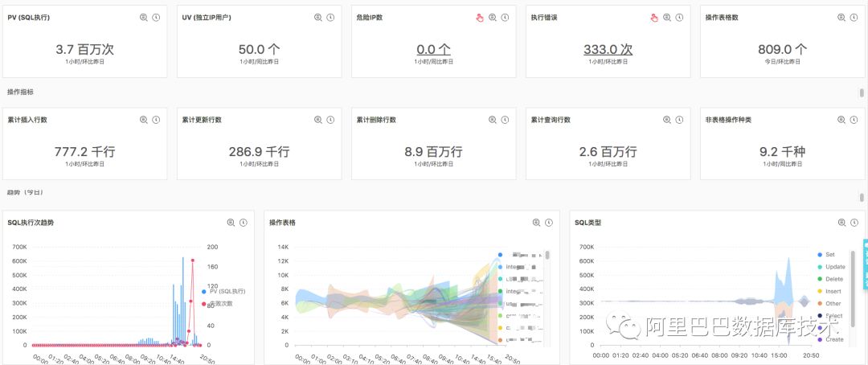Image resolution: width=868 pixels, height=365 pixels.
Task: Click clock icon on 执行错误 card
Action: 679,18
